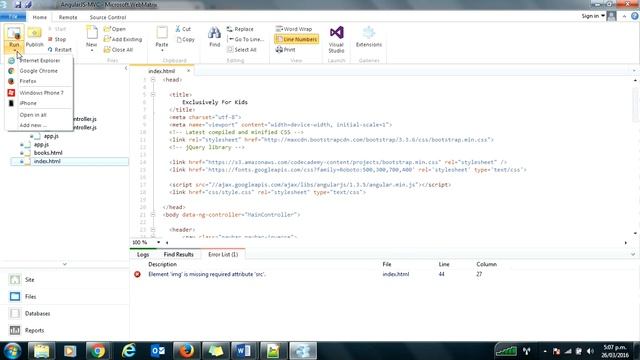The width and height of the screenshot is (640, 360).
Task: Open Microsoft Word from taskbar
Action: 243,351
